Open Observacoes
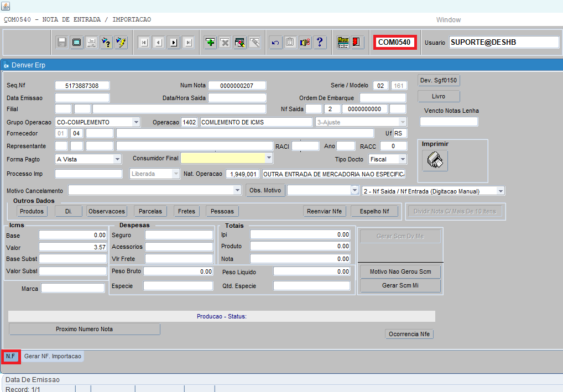Screen dimensions: 563x392 click(x=107, y=211)
